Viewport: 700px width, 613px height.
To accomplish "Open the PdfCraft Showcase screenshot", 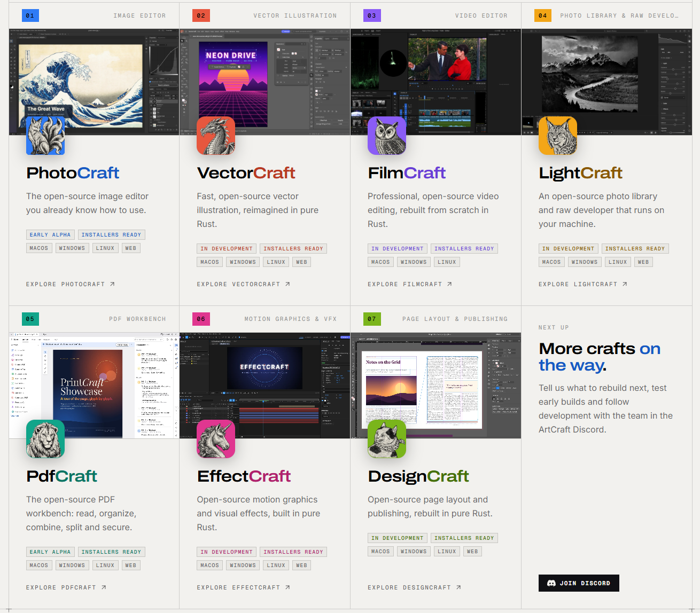I will click(94, 386).
